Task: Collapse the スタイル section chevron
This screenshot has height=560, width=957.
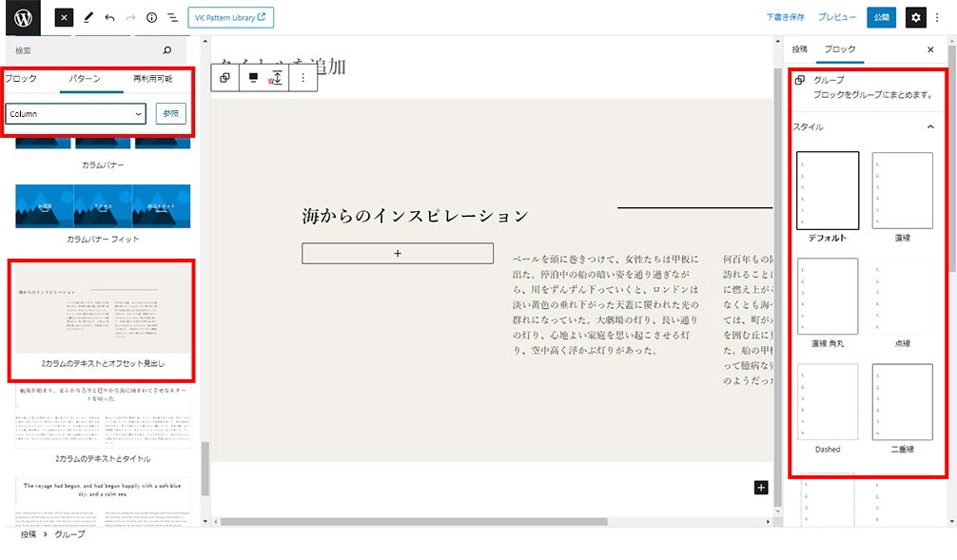Action: [930, 126]
